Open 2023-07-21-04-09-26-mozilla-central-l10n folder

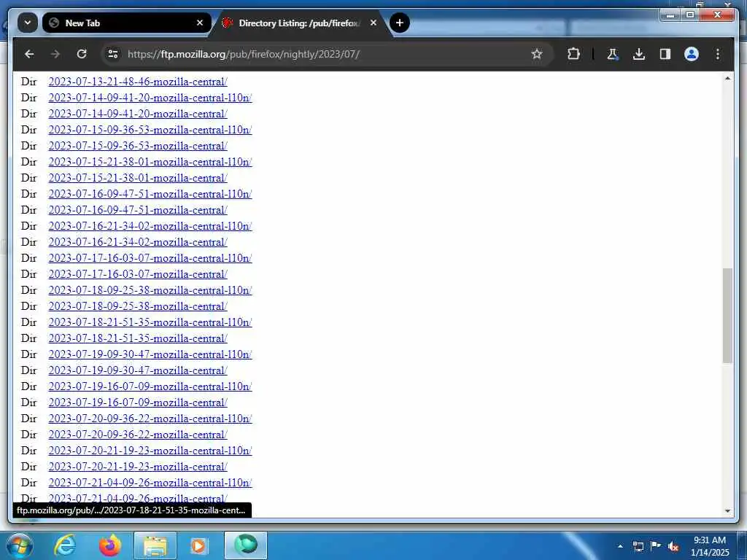(150, 483)
